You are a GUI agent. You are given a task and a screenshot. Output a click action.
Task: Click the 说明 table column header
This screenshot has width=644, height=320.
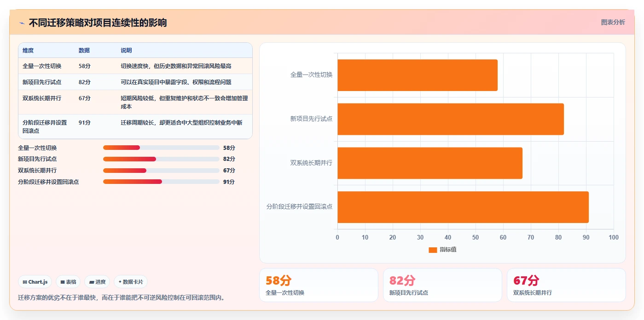click(x=126, y=51)
